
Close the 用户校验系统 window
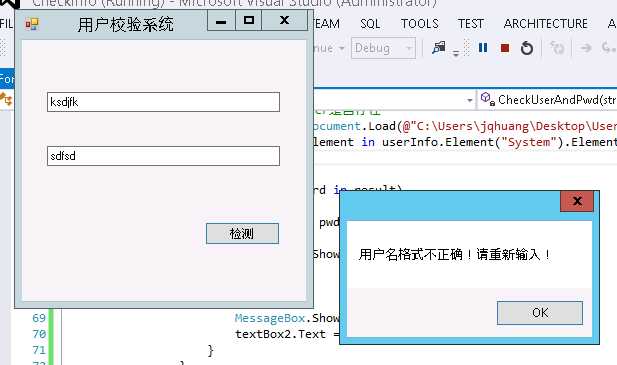pos(284,20)
